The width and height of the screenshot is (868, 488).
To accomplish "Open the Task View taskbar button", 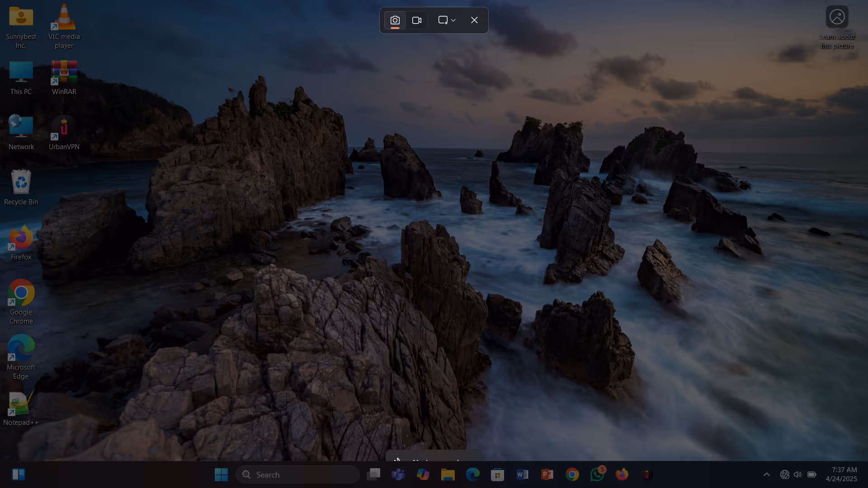I will 373,474.
